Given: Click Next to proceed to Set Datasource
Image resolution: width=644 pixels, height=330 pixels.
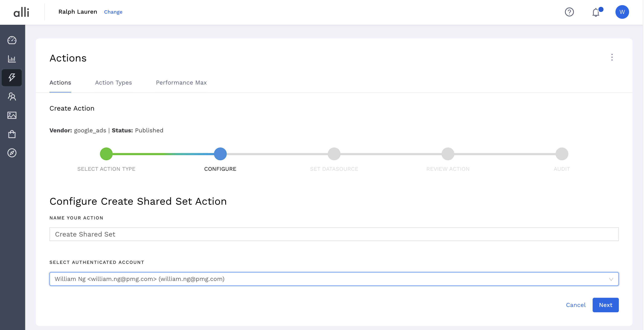Looking at the screenshot, I should [605, 305].
